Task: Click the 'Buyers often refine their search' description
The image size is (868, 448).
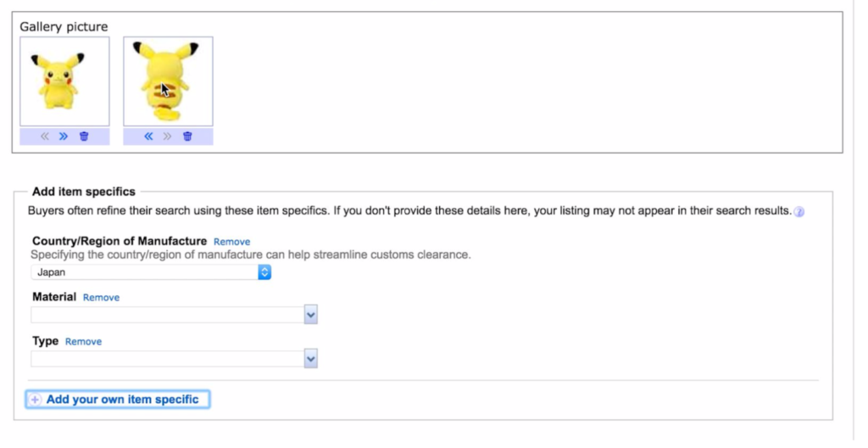Action: [x=409, y=210]
